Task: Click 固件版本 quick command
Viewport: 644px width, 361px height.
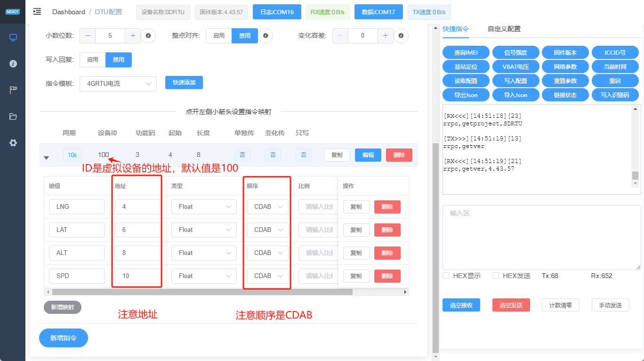Action: 565,53
